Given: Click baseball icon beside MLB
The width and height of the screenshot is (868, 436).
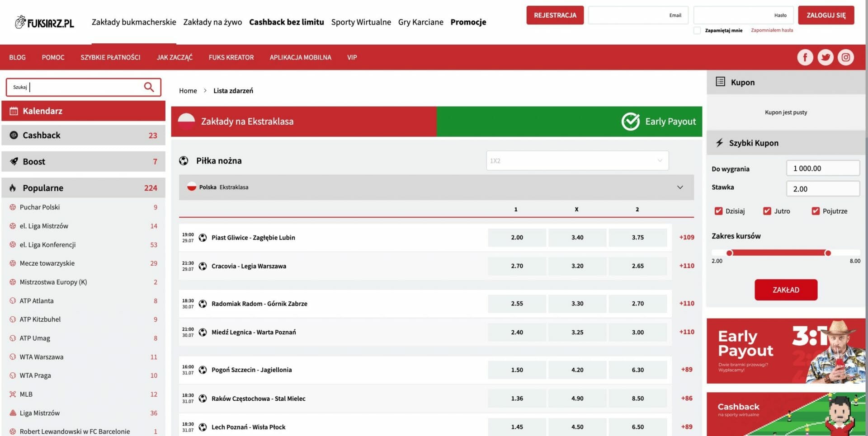Looking at the screenshot, I should point(13,394).
